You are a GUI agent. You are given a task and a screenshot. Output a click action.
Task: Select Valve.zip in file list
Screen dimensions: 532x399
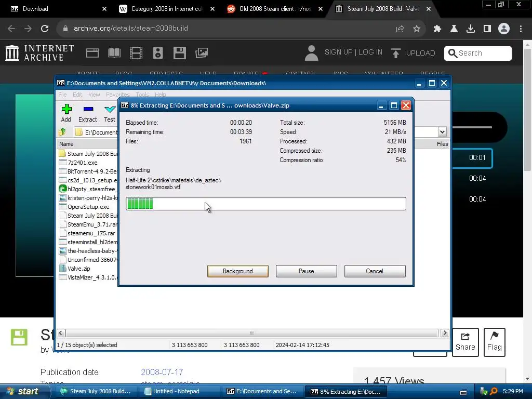point(79,269)
